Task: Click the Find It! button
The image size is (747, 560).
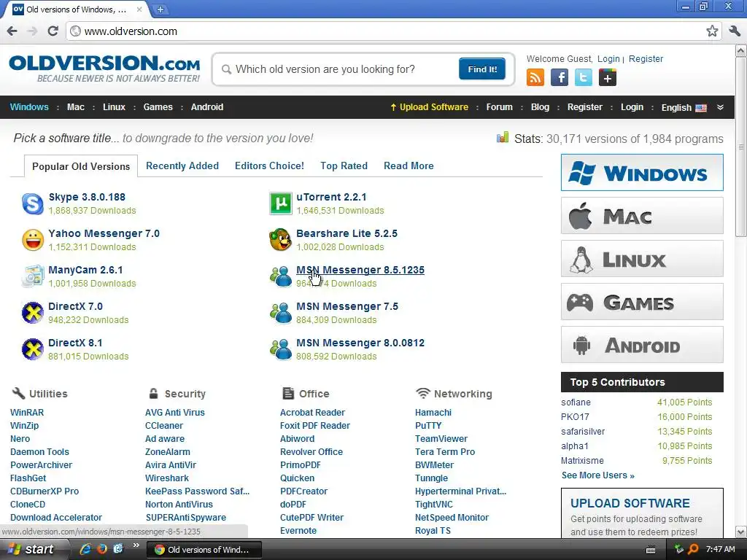Action: pyautogui.click(x=481, y=69)
